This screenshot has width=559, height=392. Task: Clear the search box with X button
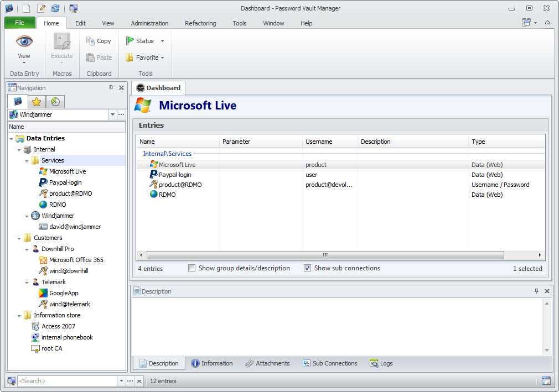[x=139, y=381]
